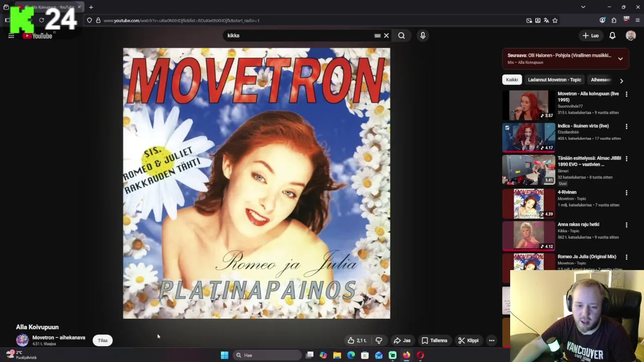Click the translate page icon in address bar
644x362 pixels.
pos(546,21)
